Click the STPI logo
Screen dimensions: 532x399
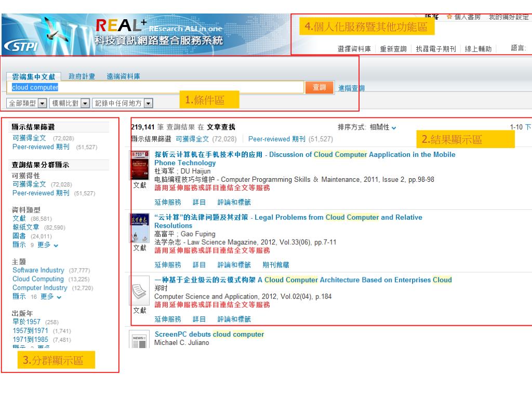point(21,46)
